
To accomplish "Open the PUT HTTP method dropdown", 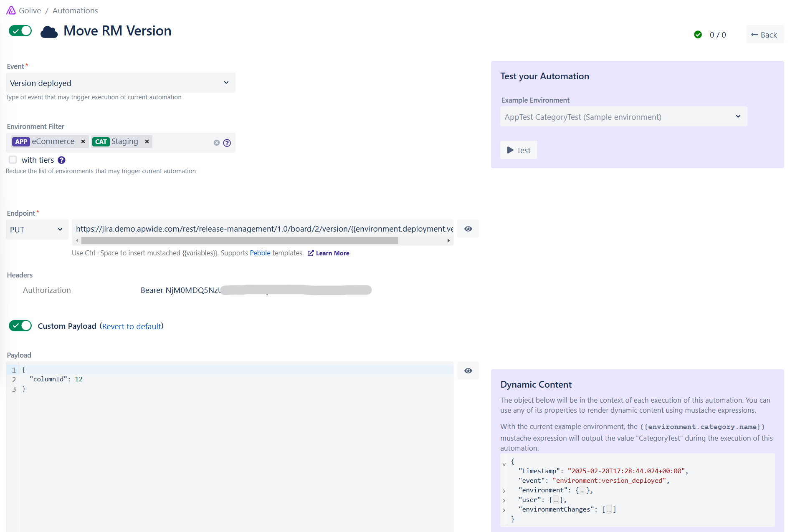I will coord(37,229).
